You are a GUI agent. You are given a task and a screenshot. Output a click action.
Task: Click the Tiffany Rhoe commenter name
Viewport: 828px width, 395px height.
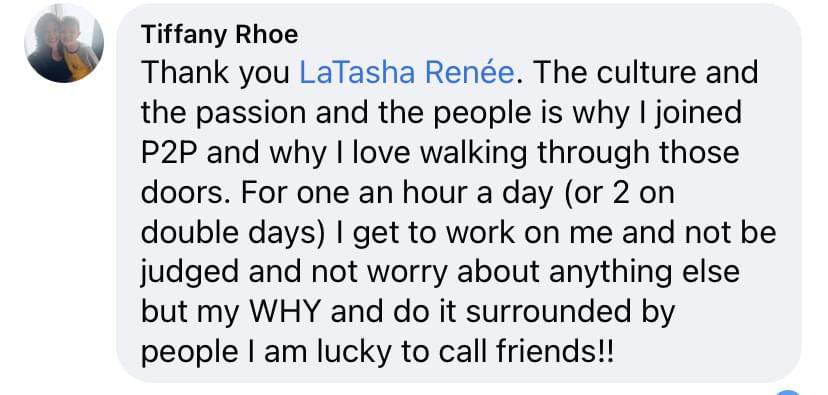click(220, 35)
